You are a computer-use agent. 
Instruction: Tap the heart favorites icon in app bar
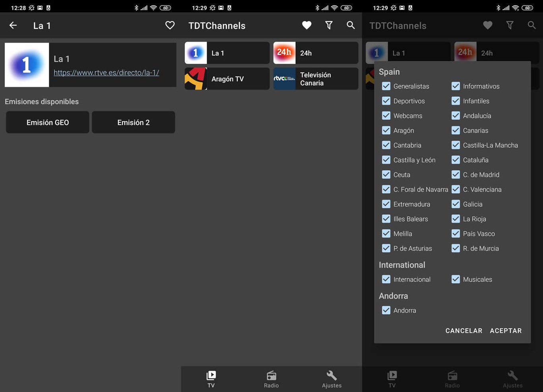[x=306, y=25]
